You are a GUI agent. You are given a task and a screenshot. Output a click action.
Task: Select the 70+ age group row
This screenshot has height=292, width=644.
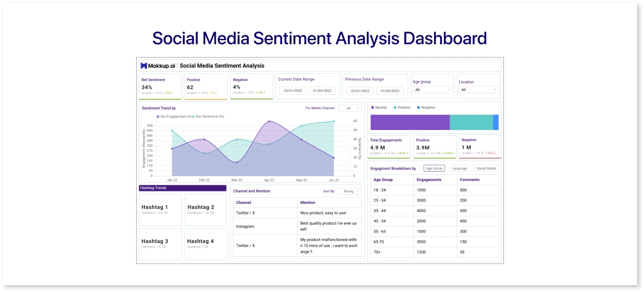click(x=435, y=252)
